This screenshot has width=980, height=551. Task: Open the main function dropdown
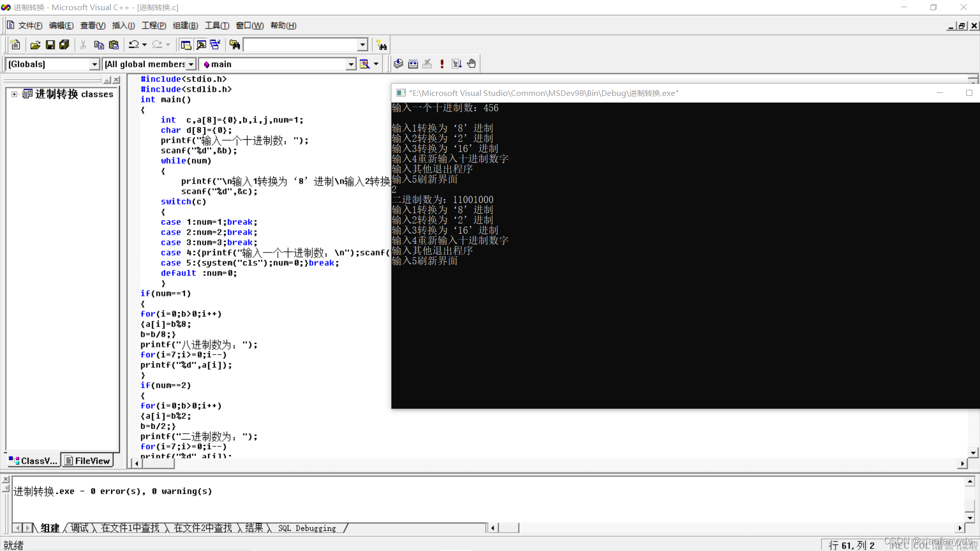click(x=351, y=64)
